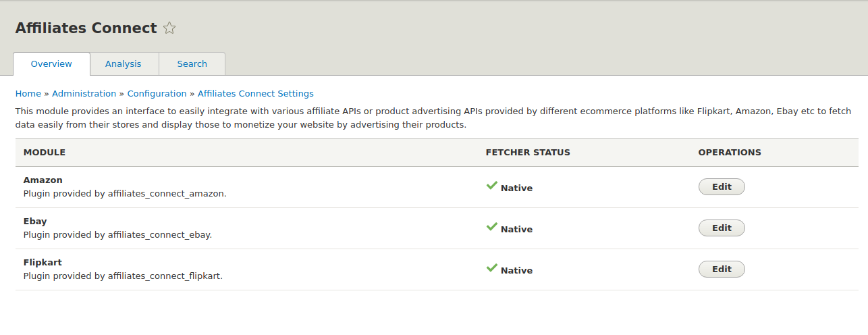Click the green checkmark in Amazon row
Screen dimensions: 868x335
[491, 186]
